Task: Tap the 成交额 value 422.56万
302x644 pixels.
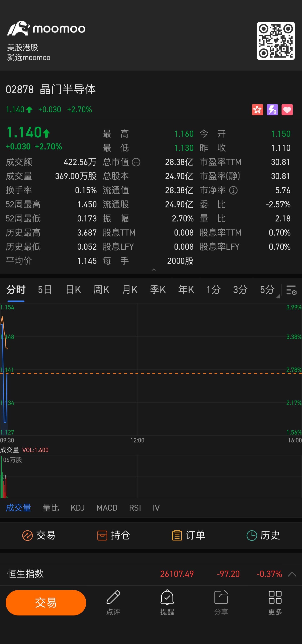Action: point(80,162)
